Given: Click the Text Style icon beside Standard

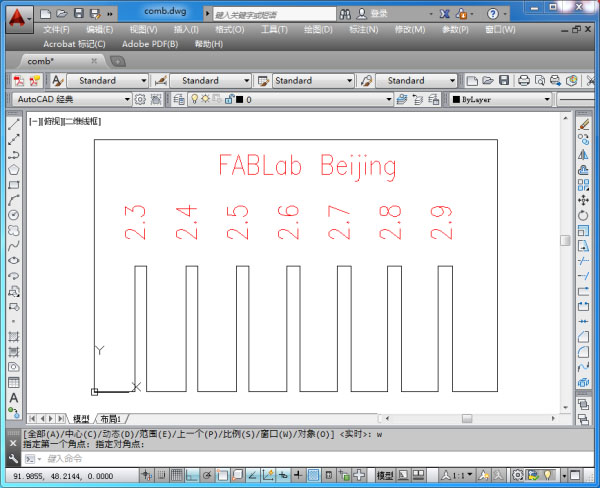Looking at the screenshot, I should click(58, 80).
